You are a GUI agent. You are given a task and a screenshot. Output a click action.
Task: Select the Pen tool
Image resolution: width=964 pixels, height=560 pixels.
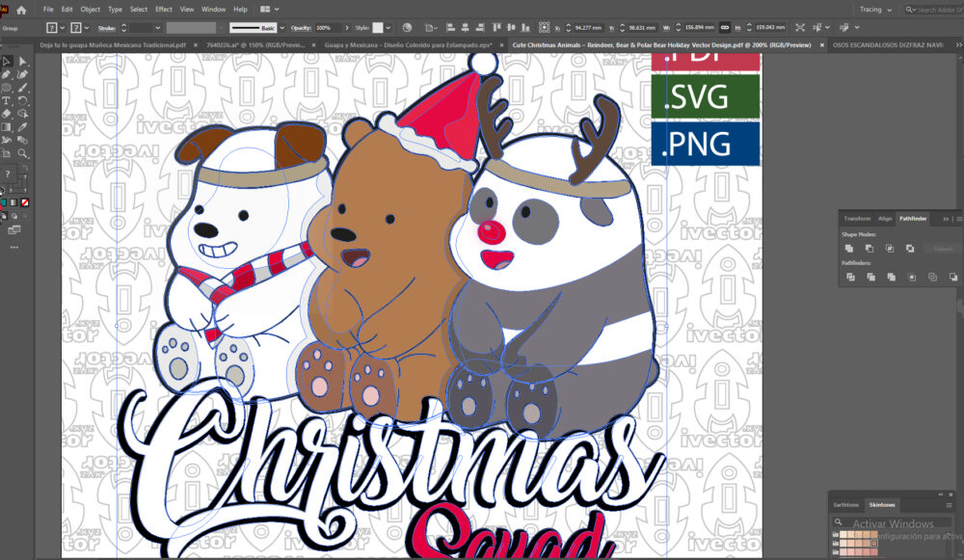click(7, 74)
